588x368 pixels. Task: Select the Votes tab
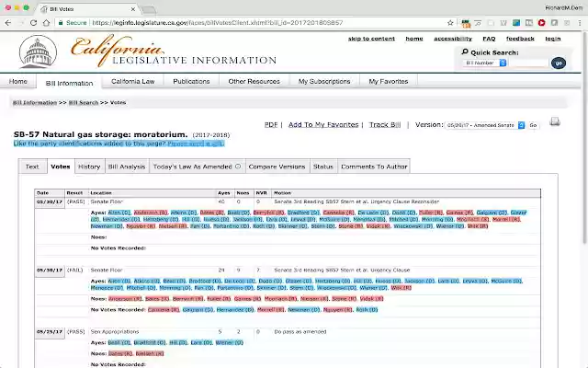[61, 167]
